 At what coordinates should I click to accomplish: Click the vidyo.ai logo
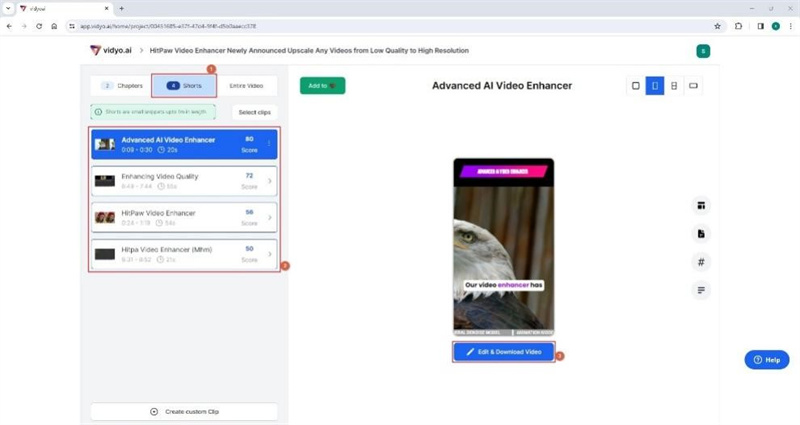[111, 50]
